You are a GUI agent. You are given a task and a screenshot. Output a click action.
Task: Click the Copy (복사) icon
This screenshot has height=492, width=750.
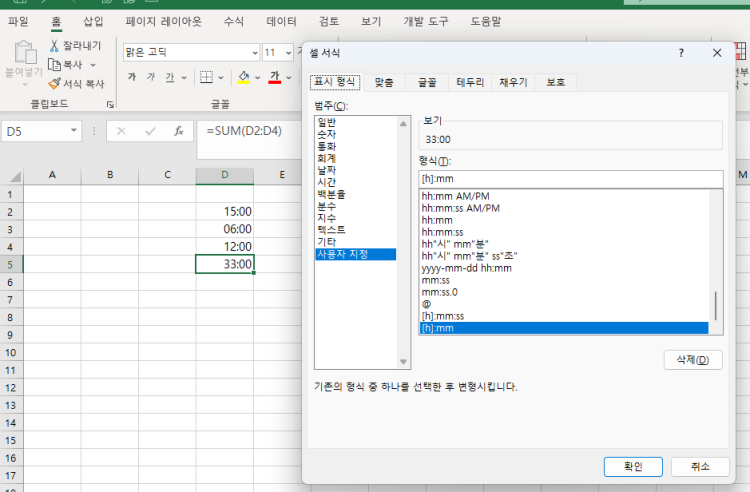point(55,65)
